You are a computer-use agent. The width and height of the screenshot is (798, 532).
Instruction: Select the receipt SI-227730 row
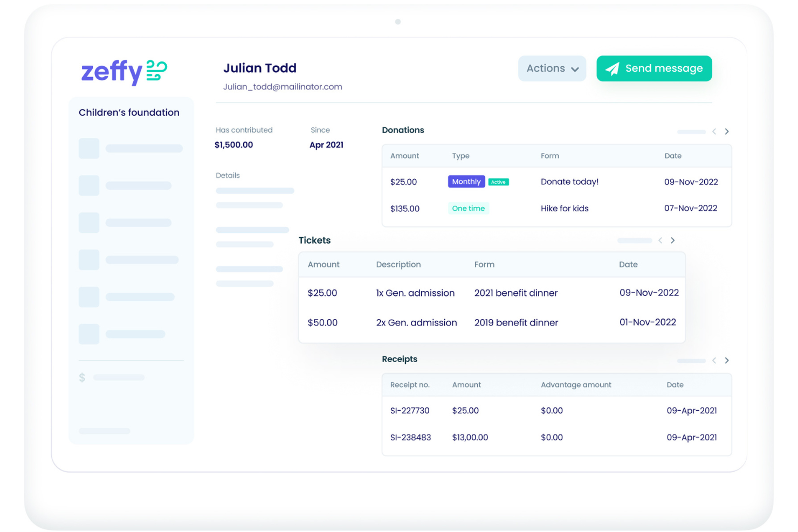click(x=555, y=410)
